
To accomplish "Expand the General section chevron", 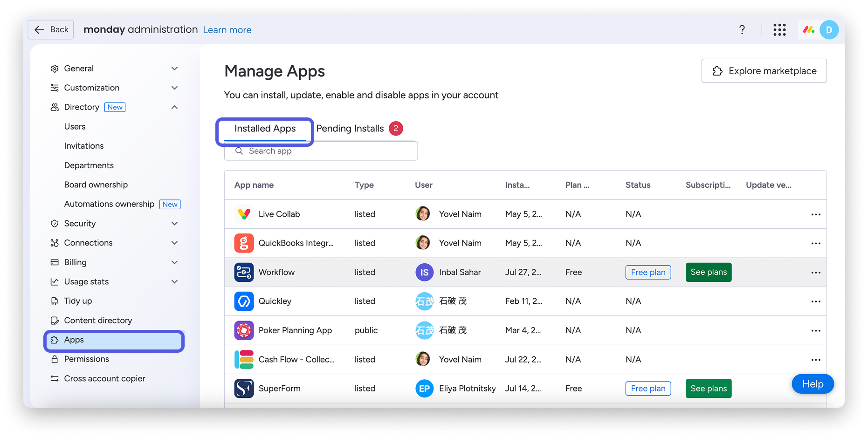I will [x=174, y=68].
